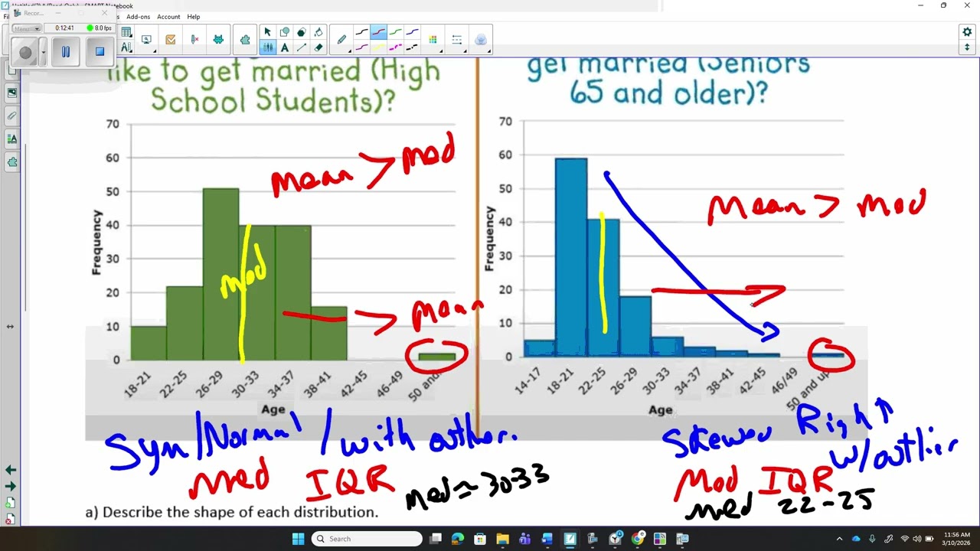Open the Properties sidebar tab
This screenshot has height=551, width=980.
click(11, 139)
